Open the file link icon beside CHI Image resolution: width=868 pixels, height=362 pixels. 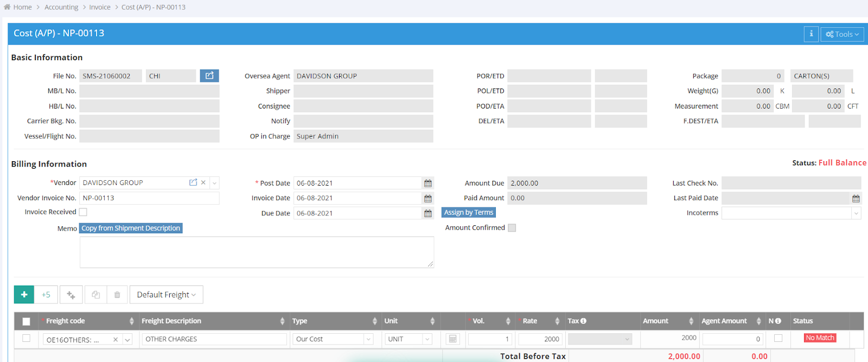pos(209,76)
